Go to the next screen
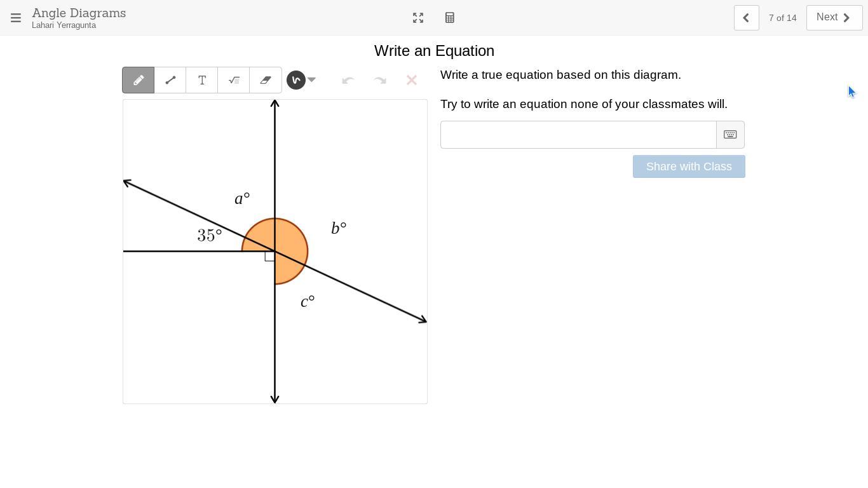This screenshot has height=488, width=868. (x=834, y=18)
